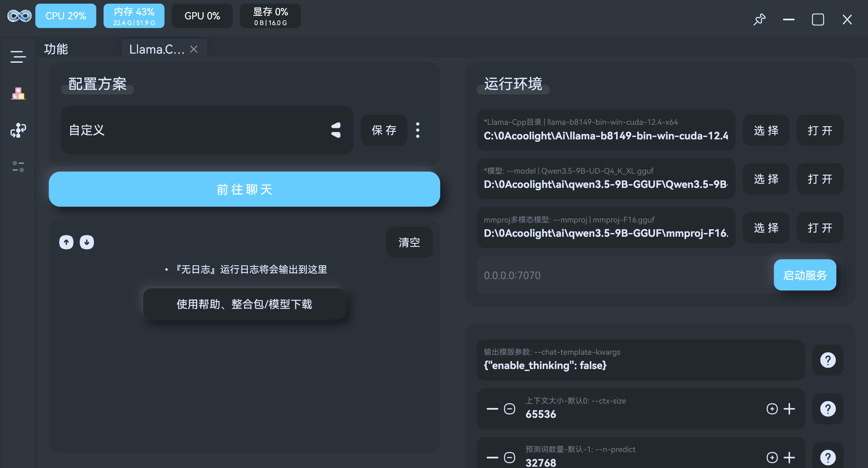Click the 内存 43% memory indicator
This screenshot has height=468, width=868.
134,16
